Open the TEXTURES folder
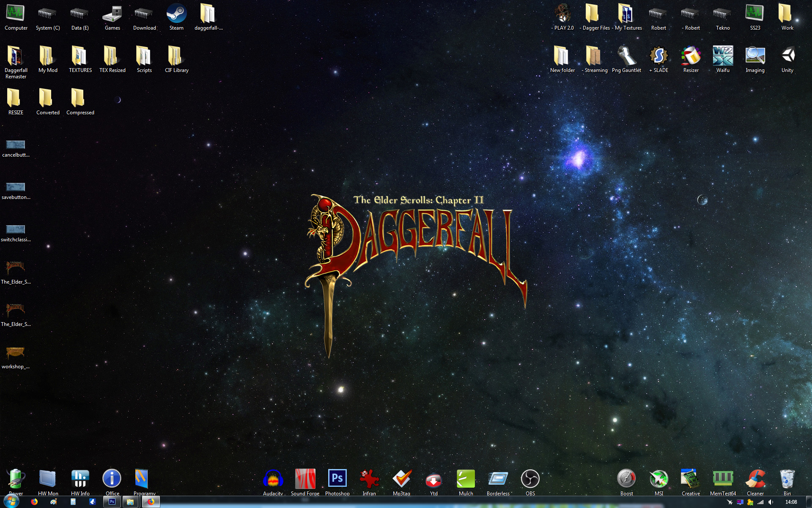 (80, 60)
